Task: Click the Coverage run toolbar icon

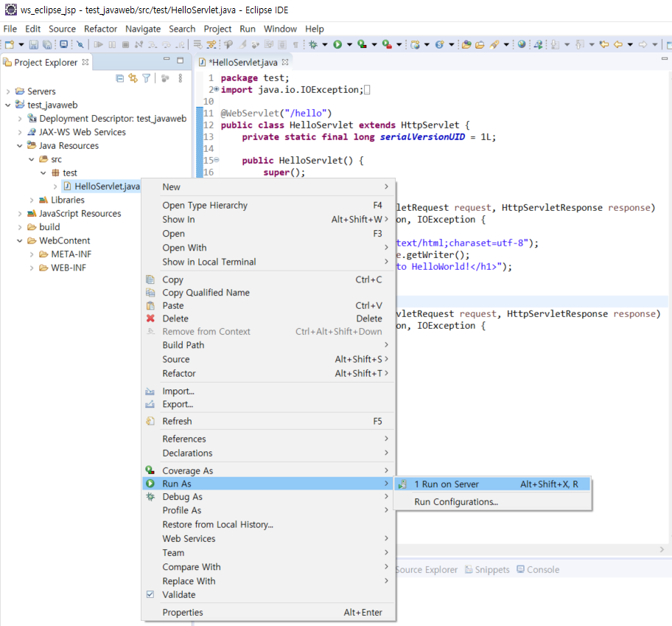Action: click(362, 44)
